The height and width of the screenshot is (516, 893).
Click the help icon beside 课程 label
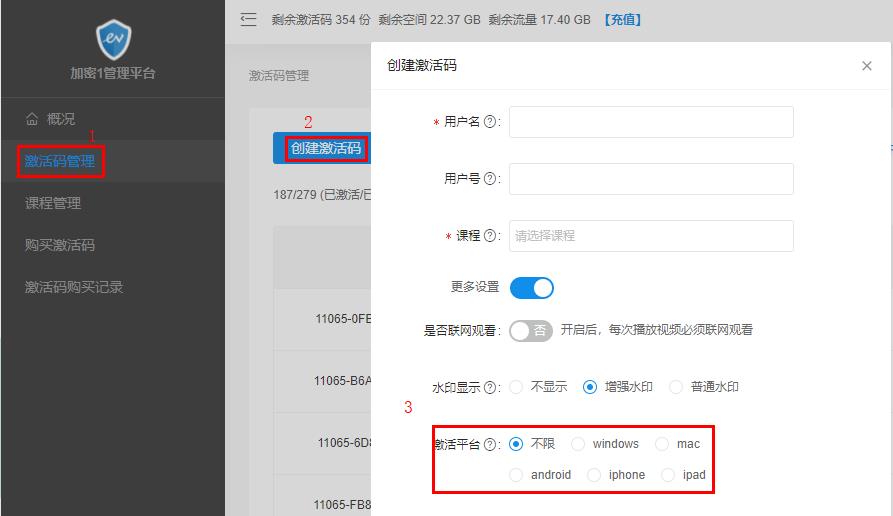pyautogui.click(x=490, y=236)
